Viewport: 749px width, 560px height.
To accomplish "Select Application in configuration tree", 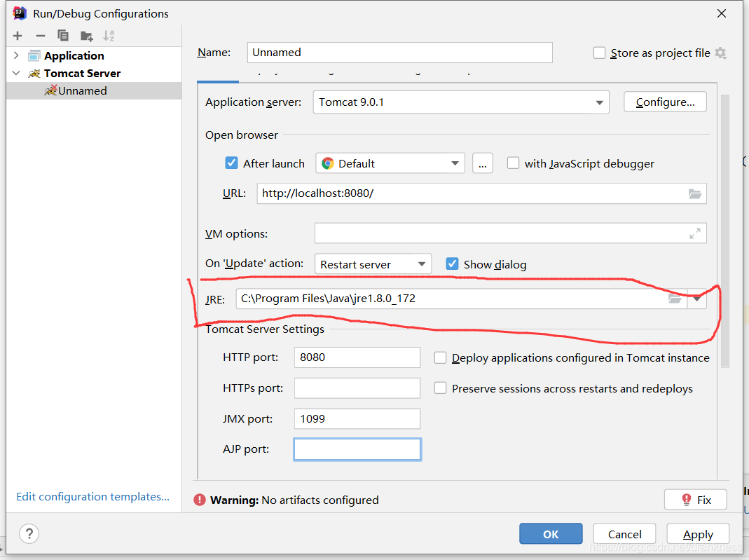I will point(74,56).
